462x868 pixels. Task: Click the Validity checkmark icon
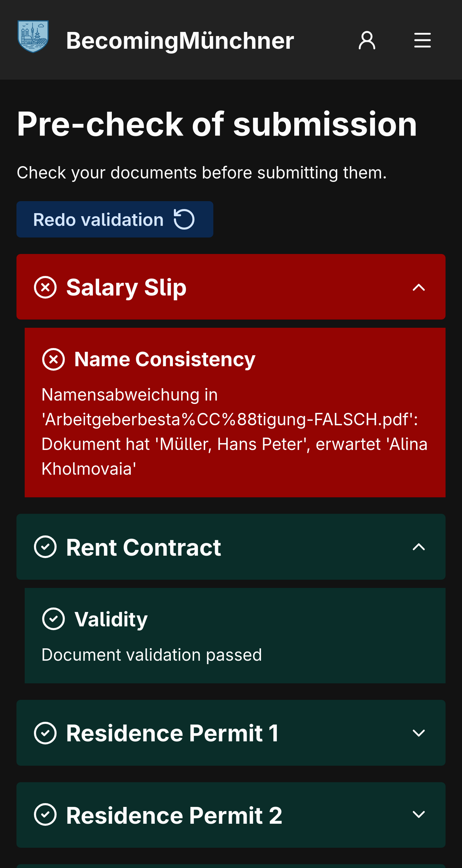(54, 619)
